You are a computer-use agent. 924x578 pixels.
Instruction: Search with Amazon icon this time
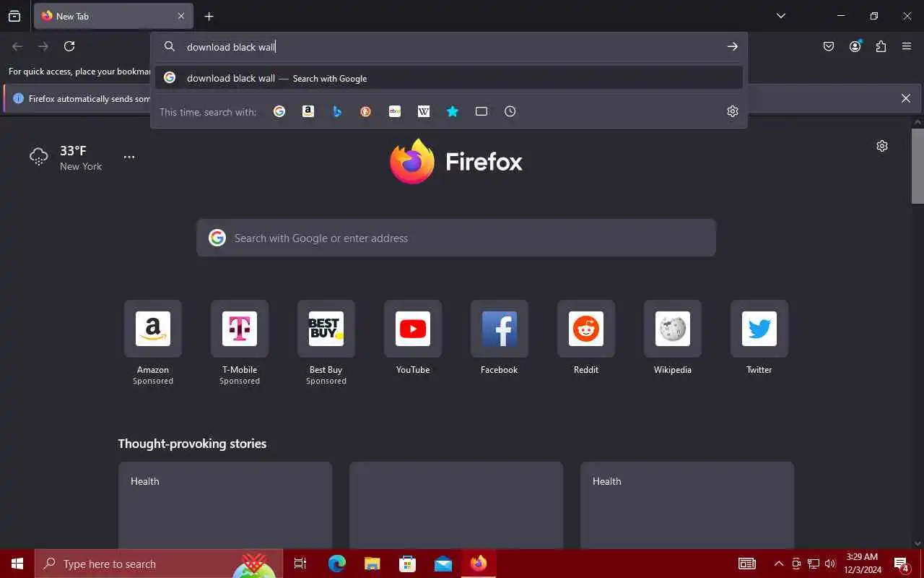[x=308, y=111]
